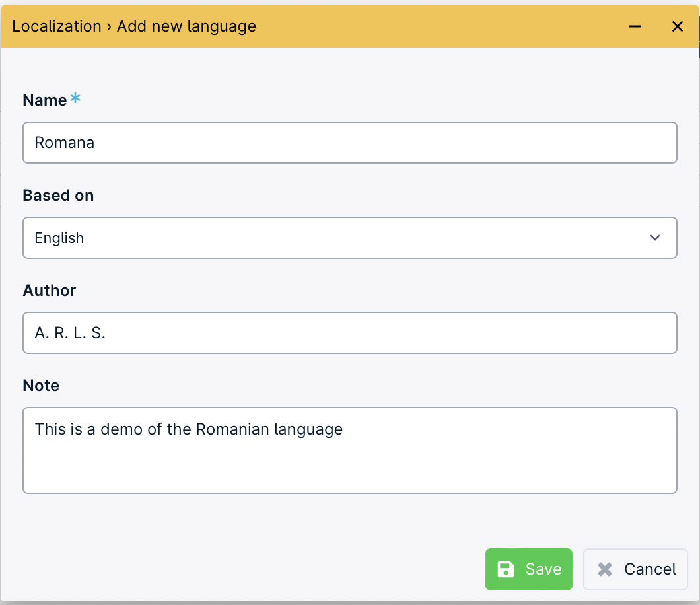Screen dimensions: 700x605
Task: Close the Add new language dialog
Action: pyautogui.click(x=678, y=26)
